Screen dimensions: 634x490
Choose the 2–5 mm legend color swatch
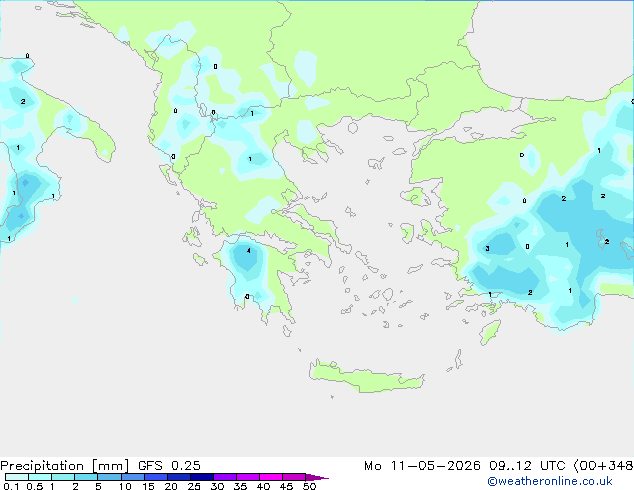pos(86,477)
